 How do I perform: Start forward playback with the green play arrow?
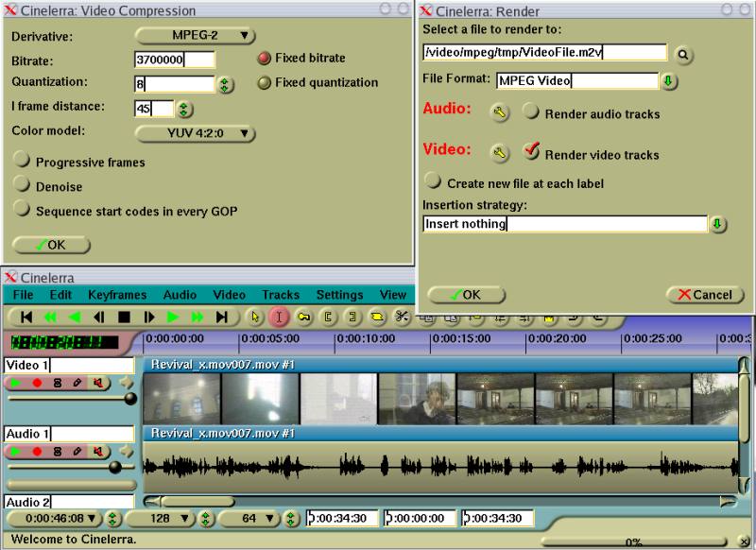pyautogui.click(x=173, y=317)
